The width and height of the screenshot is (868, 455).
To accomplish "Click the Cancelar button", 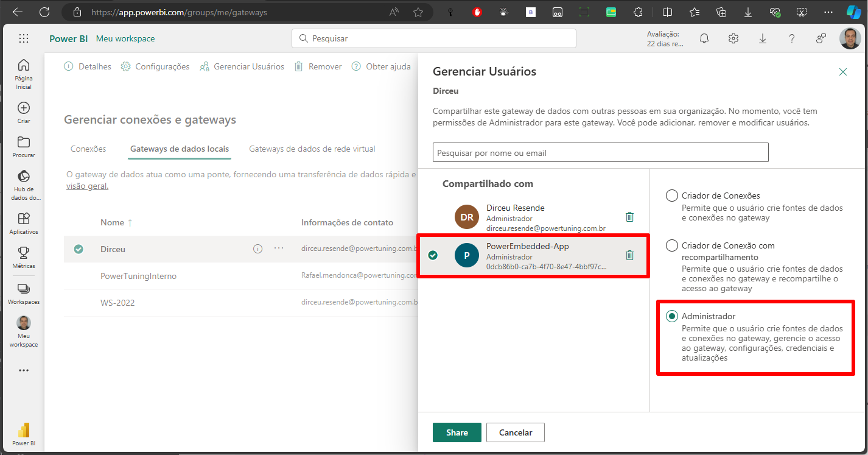I will [516, 432].
